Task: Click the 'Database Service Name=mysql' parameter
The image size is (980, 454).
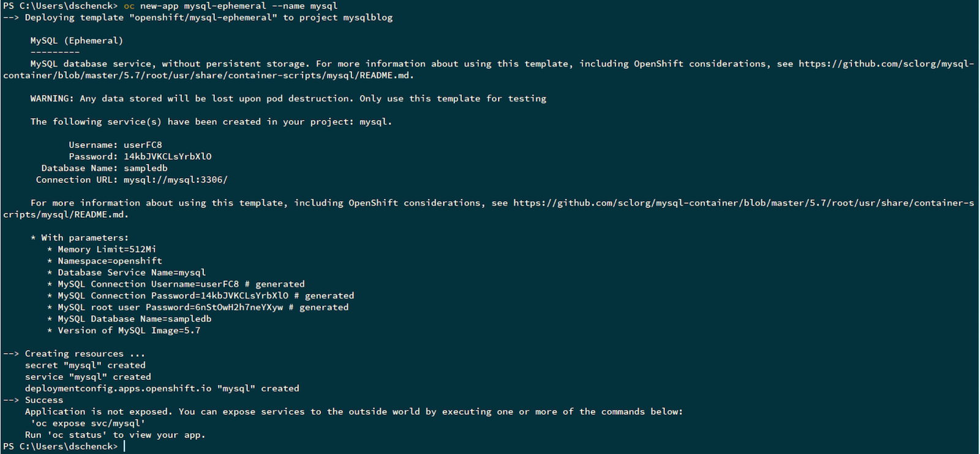Action: 132,273
